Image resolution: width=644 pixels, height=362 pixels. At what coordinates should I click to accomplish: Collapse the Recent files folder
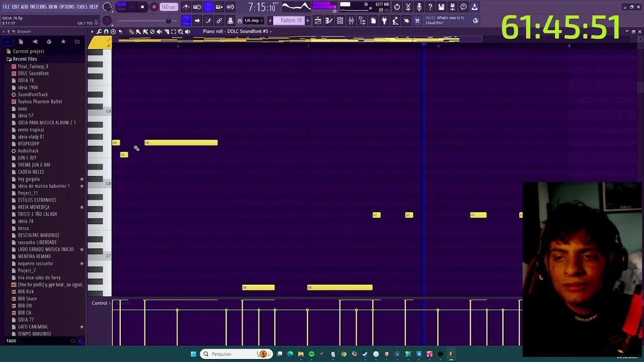[25, 59]
